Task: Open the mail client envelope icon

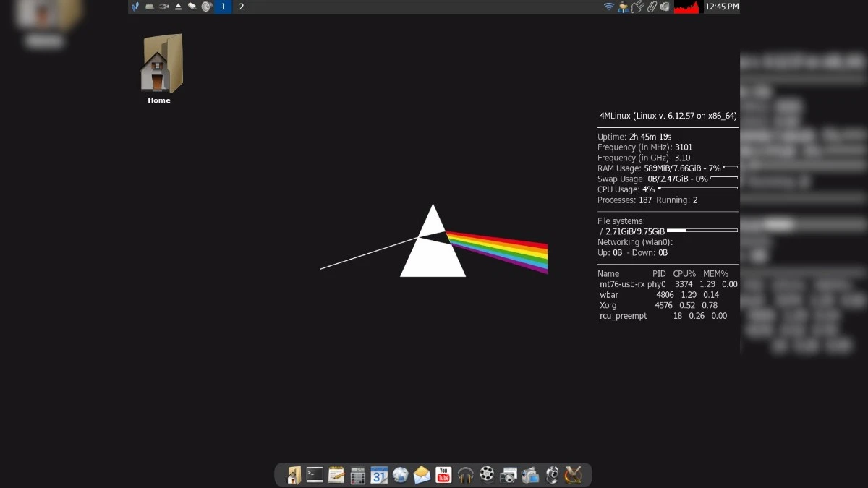Action: click(422, 475)
